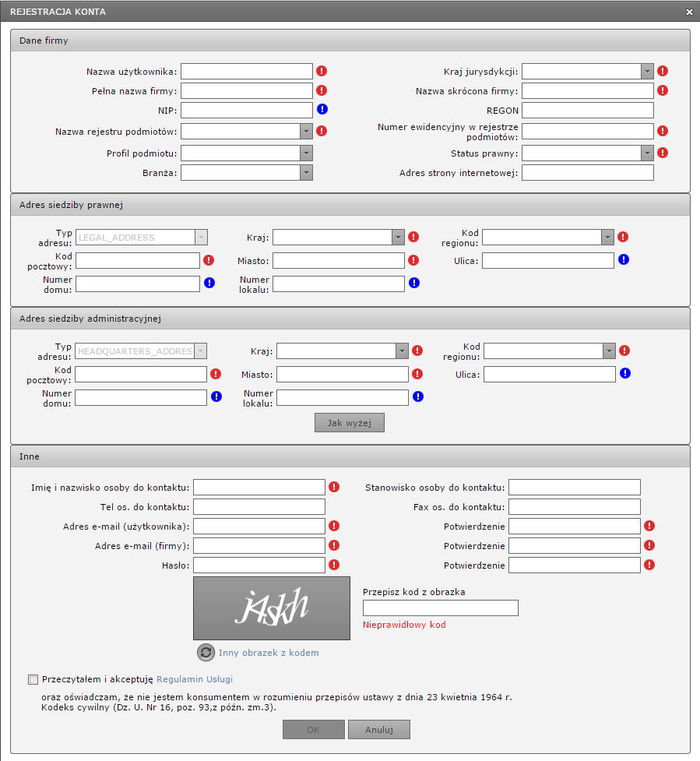Screen dimensions: 700x761
Task: Click blue info icon beside administrative Numer domu
Action: pos(216,396)
